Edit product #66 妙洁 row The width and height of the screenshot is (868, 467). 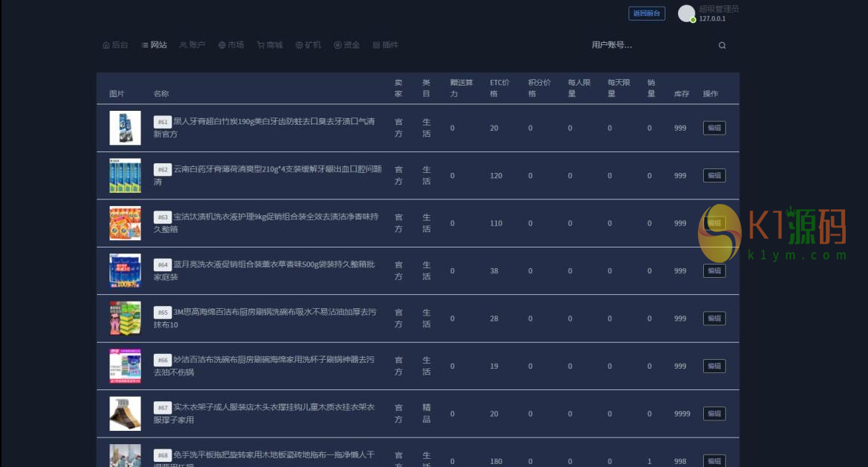714,366
